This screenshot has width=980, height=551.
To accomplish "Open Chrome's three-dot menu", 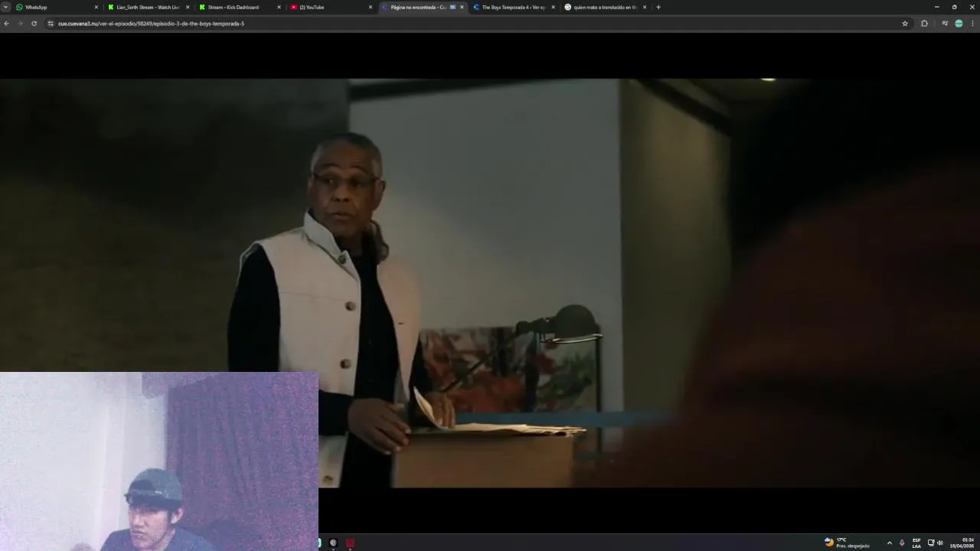I will (x=972, y=24).
